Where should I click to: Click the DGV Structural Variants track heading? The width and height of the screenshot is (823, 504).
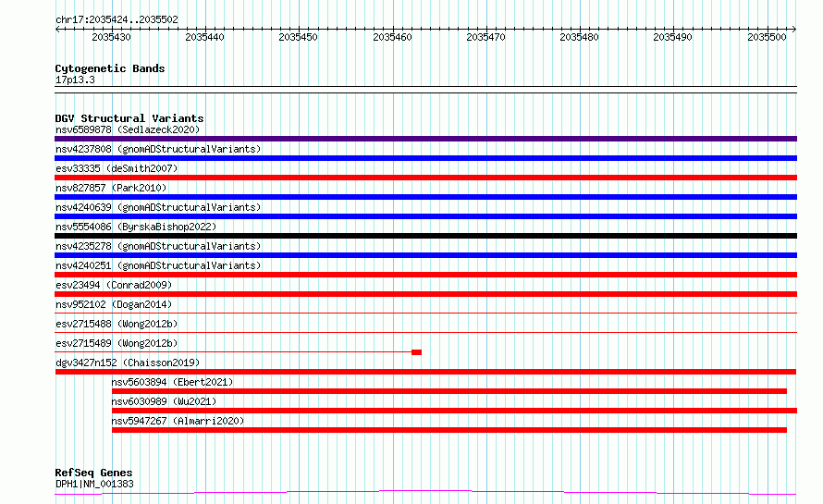click(x=129, y=118)
